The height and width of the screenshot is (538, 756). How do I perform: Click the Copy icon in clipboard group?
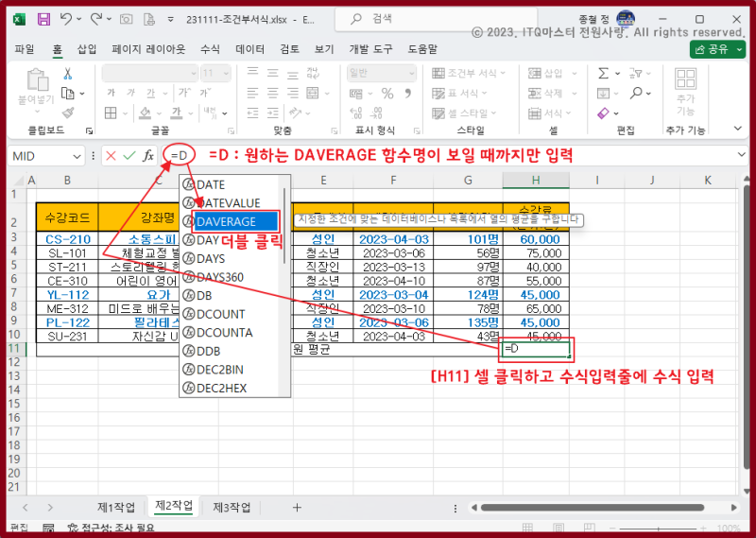(x=67, y=93)
